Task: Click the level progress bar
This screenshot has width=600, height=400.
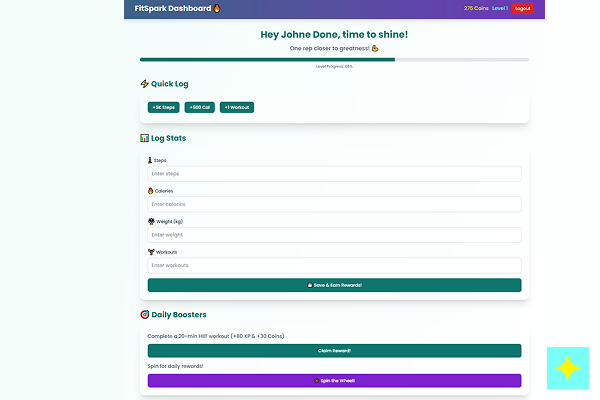Action: click(x=334, y=60)
